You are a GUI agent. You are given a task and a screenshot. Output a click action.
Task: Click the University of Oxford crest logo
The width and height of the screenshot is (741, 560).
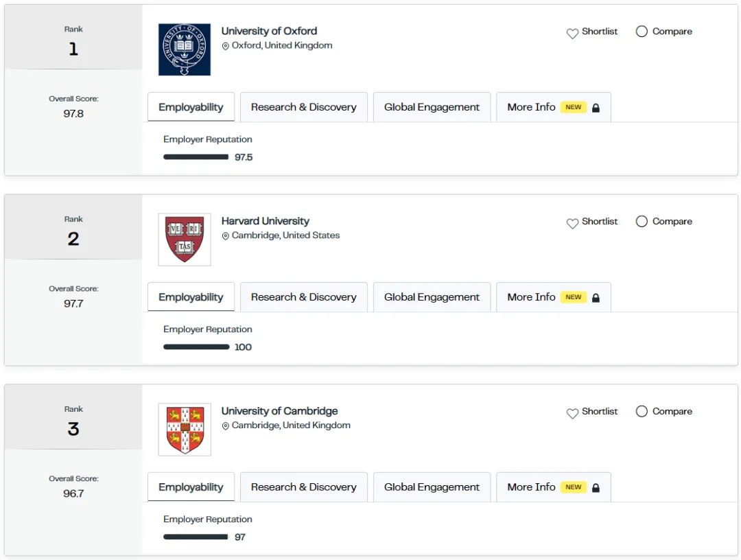(185, 49)
